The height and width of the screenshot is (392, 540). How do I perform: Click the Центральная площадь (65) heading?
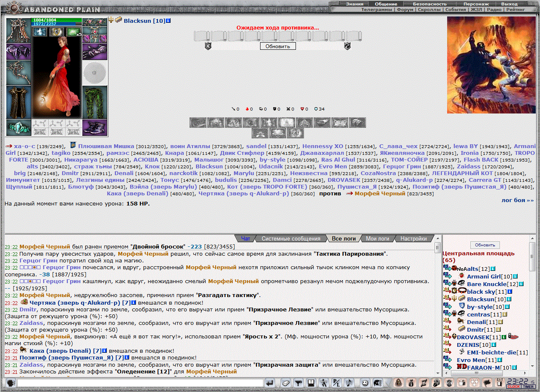click(x=478, y=257)
